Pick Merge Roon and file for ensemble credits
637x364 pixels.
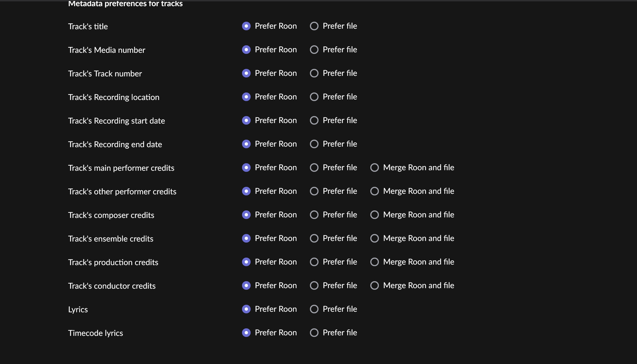375,238
